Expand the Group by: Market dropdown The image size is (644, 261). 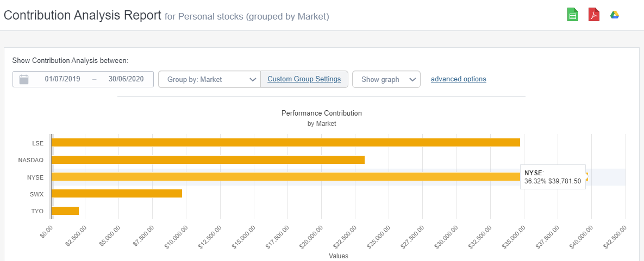click(x=209, y=79)
